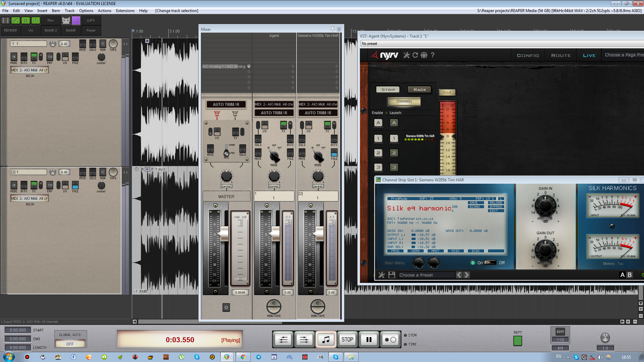Click AUTO TRIM/R on master mixer strip

tap(226, 105)
